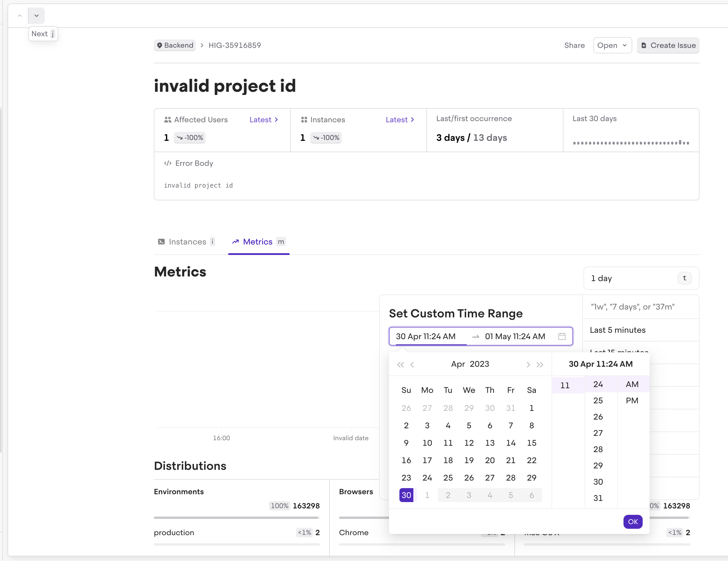Click the location pin icon beside Backend breadcrumb
This screenshot has height=561, width=728.
pos(160,45)
